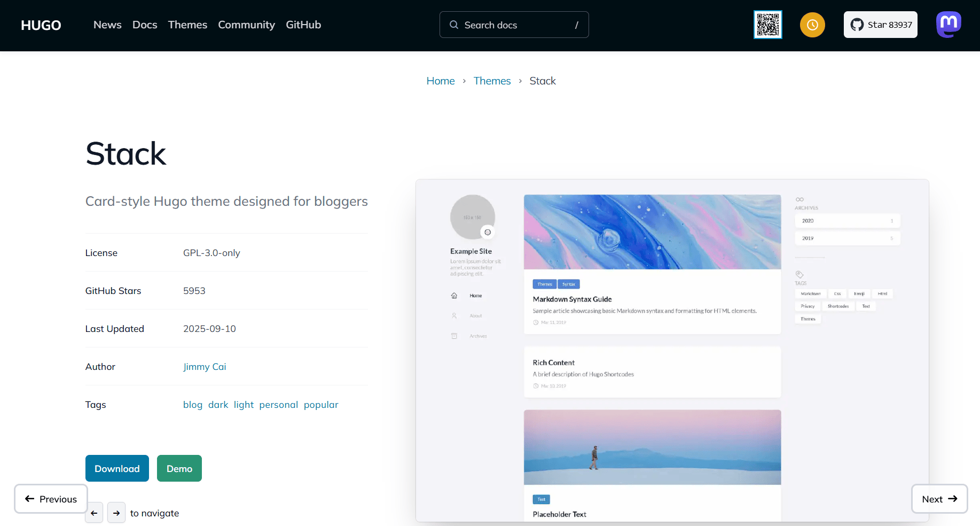Screen dimensions: 980x526
Task: Go to the Previous theme
Action: point(51,499)
